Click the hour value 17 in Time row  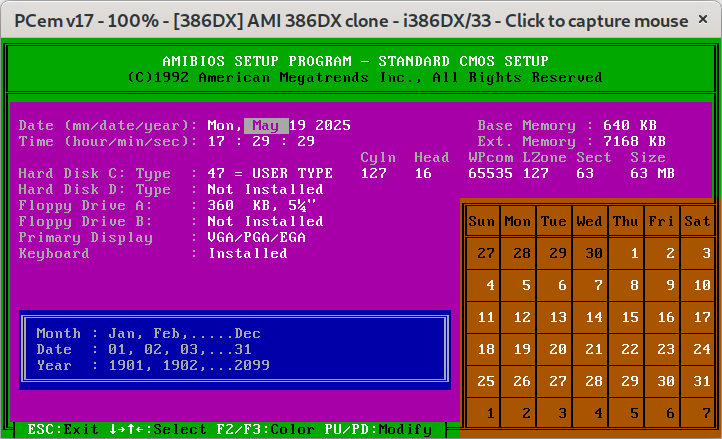click(x=216, y=141)
